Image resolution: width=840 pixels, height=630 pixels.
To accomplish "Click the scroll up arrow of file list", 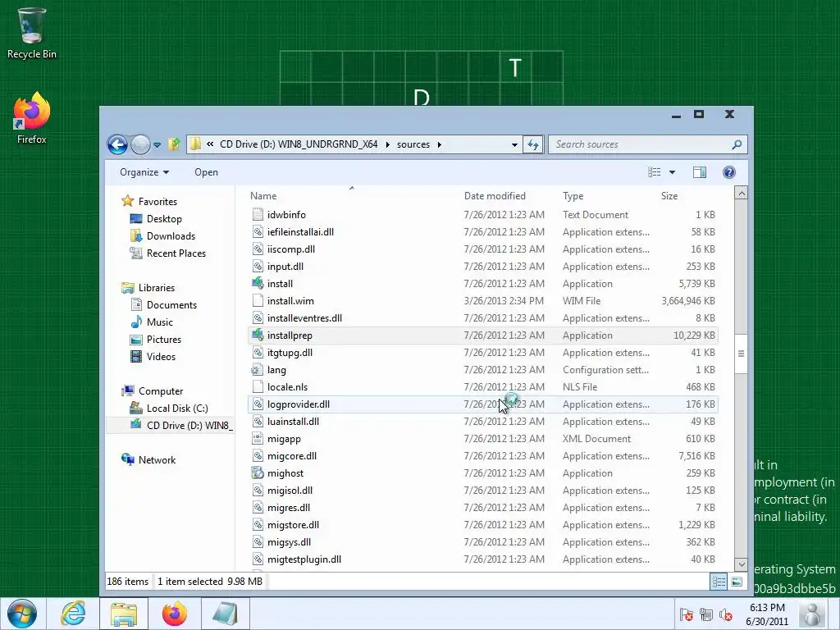I will [741, 194].
